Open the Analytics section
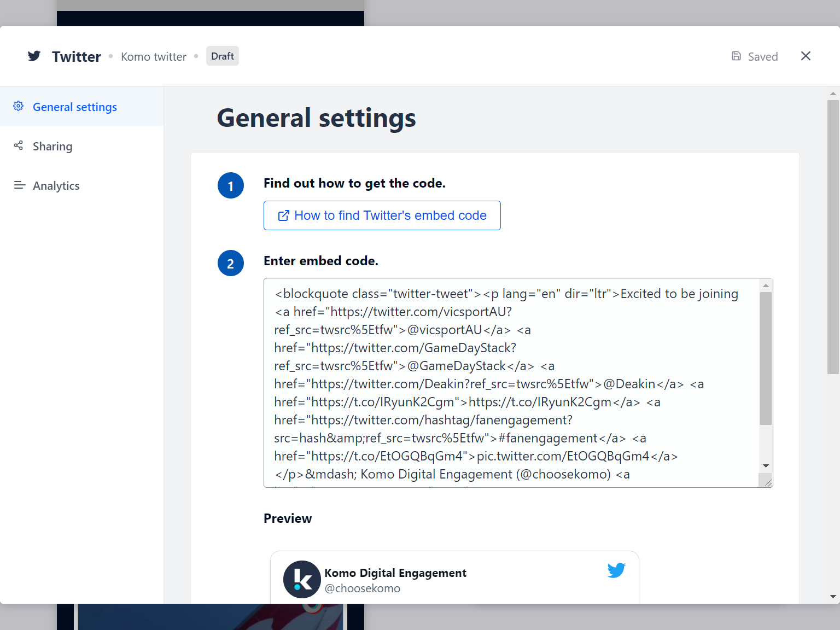Viewport: 840px width, 630px height. (56, 186)
